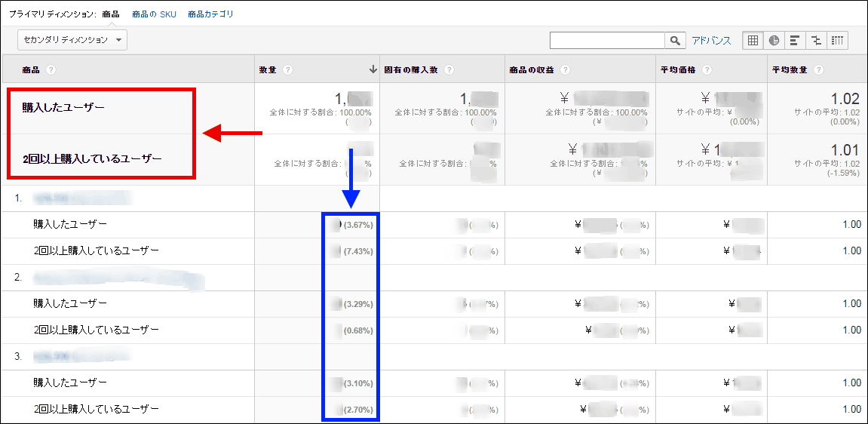Switch to the pivot table view icon
Viewport: 868px width, 424px height.
tap(837, 41)
